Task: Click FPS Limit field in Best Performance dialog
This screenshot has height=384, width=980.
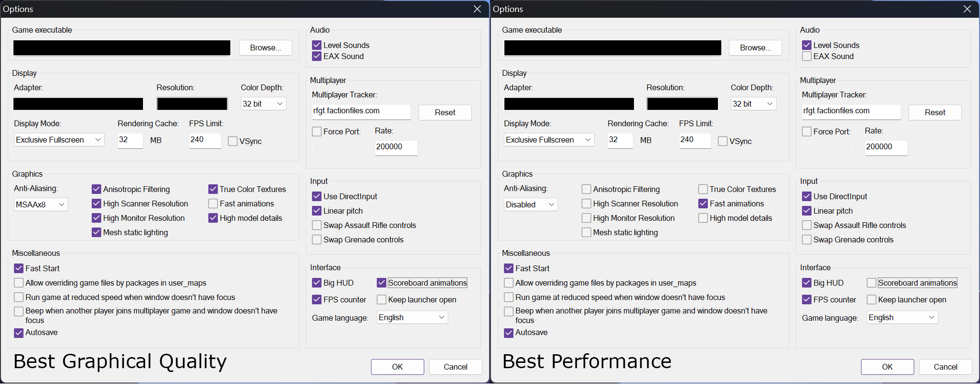Action: tap(694, 140)
